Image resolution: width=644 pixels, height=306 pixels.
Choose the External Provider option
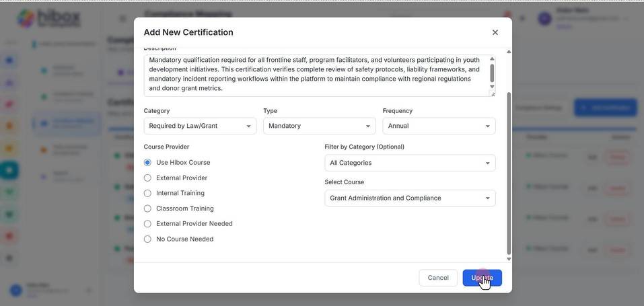147,178
